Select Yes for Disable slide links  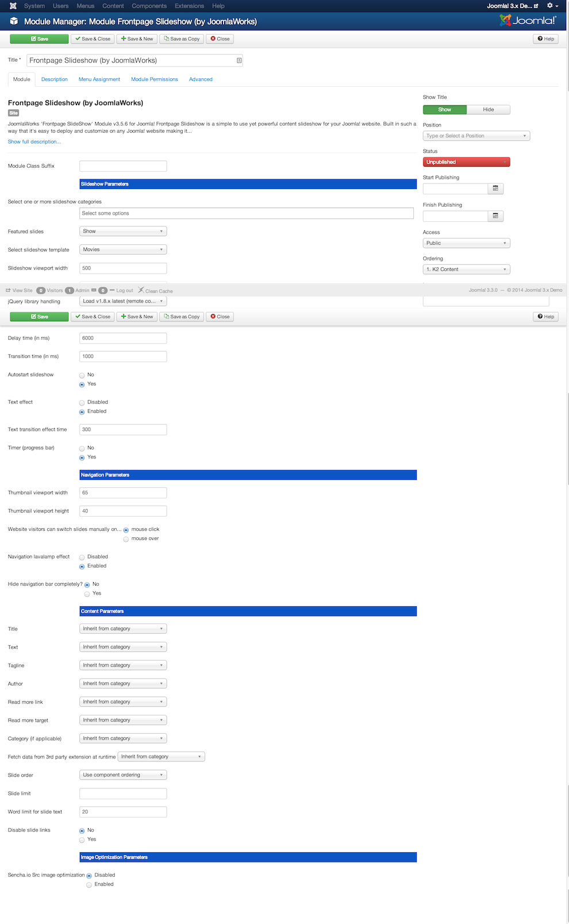pos(82,840)
